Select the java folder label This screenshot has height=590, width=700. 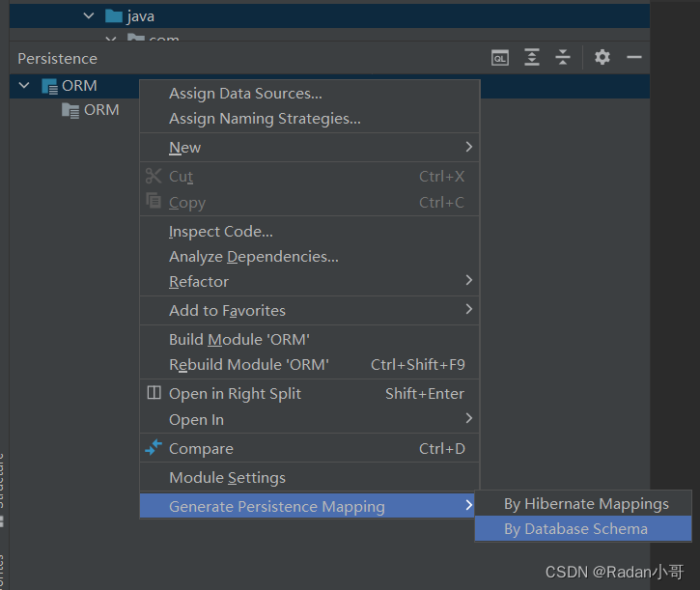(x=141, y=16)
